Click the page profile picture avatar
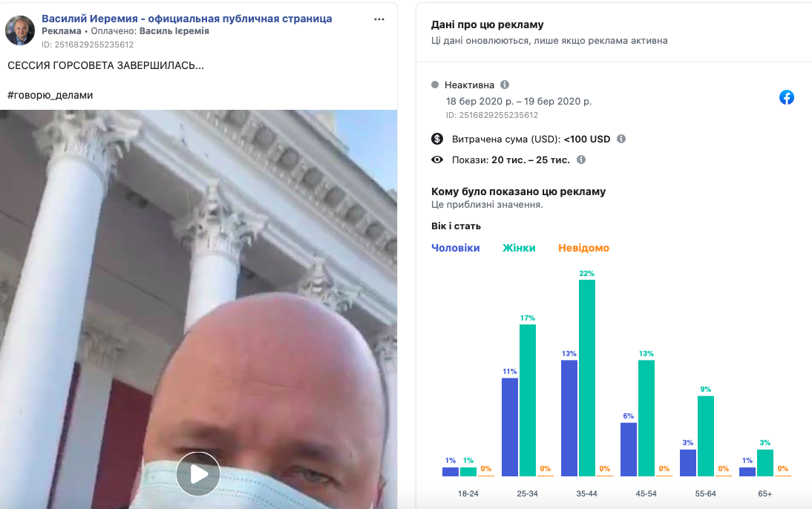 tap(20, 30)
